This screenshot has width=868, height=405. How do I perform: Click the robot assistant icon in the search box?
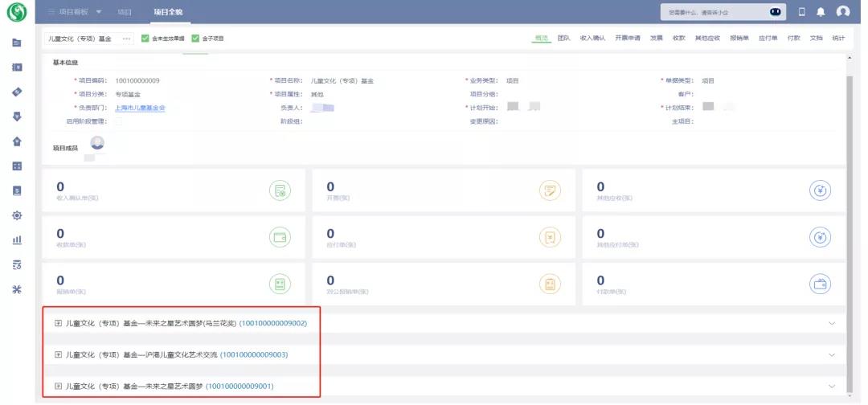click(775, 12)
